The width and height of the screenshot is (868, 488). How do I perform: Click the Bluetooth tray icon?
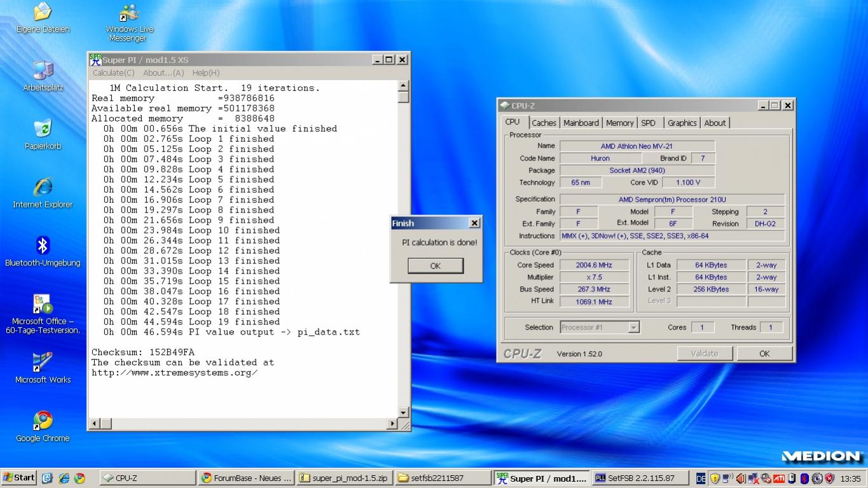tap(804, 478)
